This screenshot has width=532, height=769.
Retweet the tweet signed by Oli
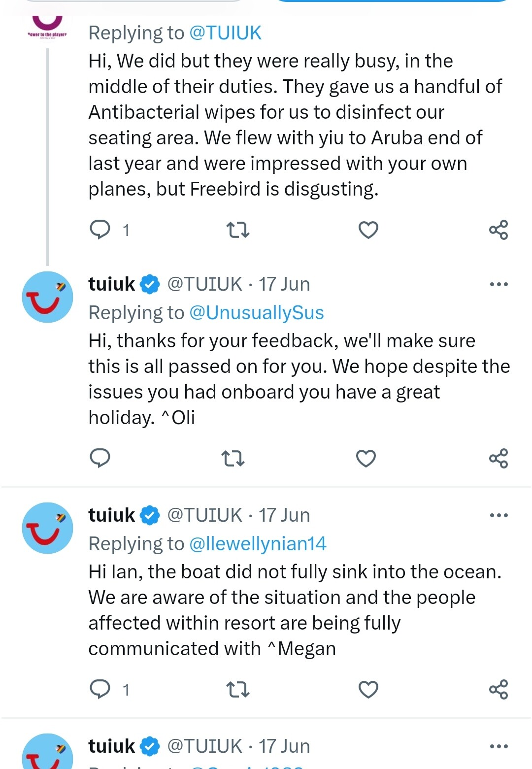(233, 458)
